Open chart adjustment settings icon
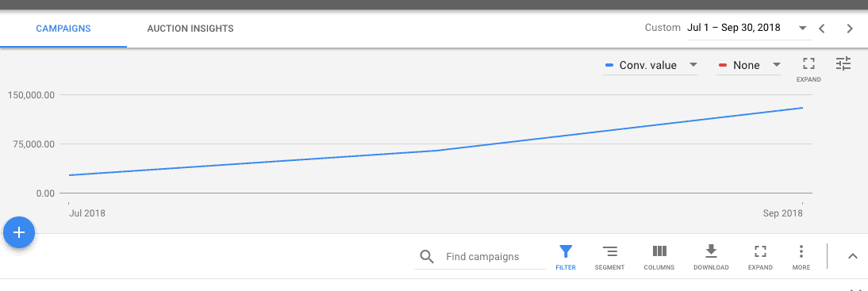868x291 pixels. pos(843,63)
